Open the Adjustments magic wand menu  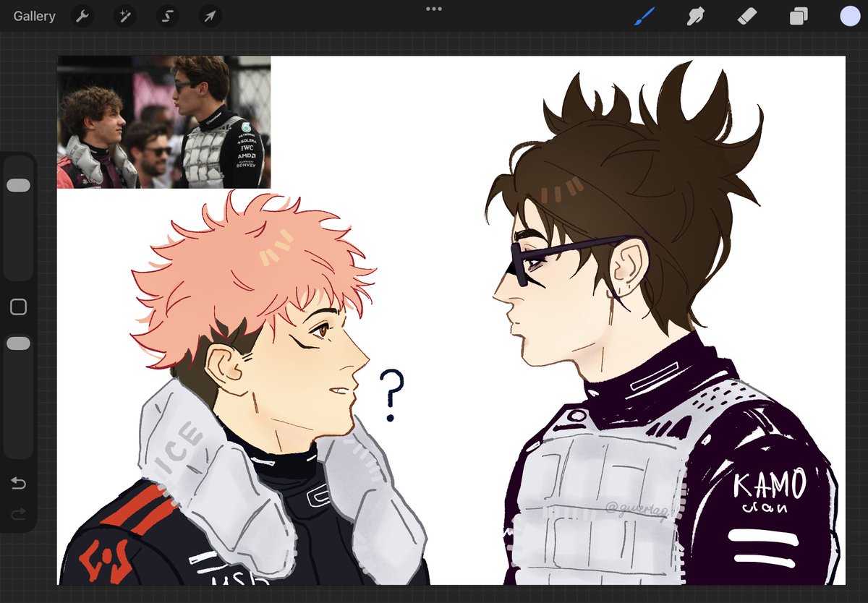(x=125, y=16)
